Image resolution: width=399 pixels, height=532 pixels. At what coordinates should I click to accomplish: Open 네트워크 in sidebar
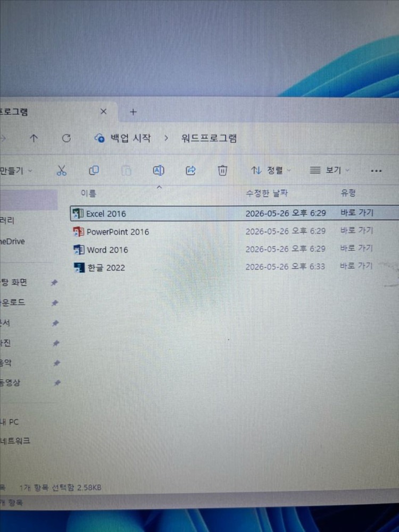(15, 441)
